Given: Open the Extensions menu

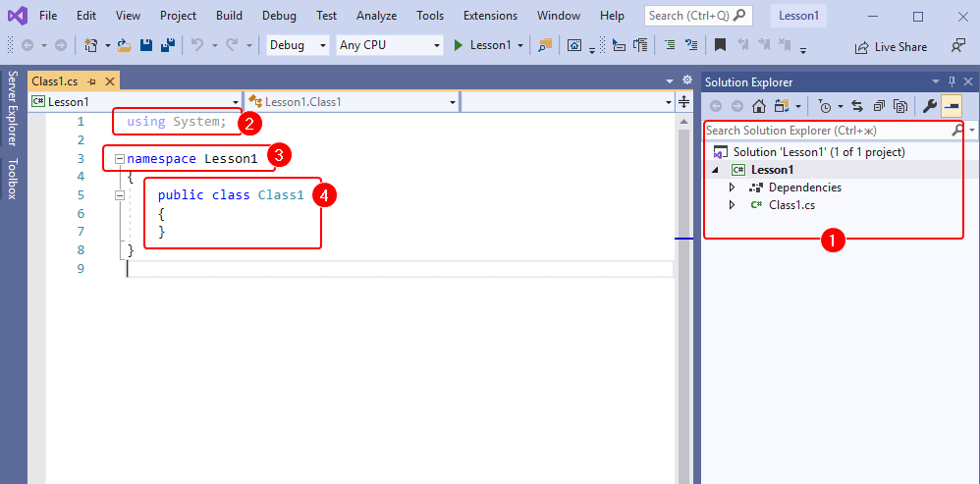Looking at the screenshot, I should pyautogui.click(x=490, y=16).
